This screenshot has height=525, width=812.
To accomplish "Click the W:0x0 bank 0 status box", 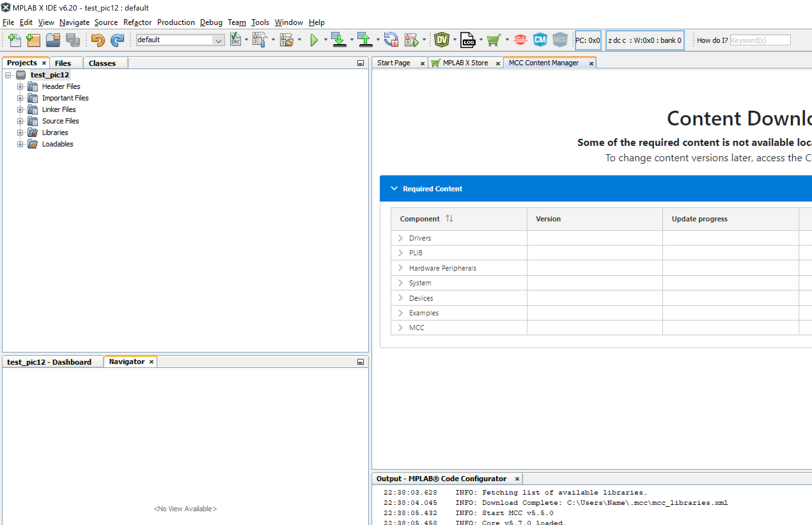I will pyautogui.click(x=645, y=40).
